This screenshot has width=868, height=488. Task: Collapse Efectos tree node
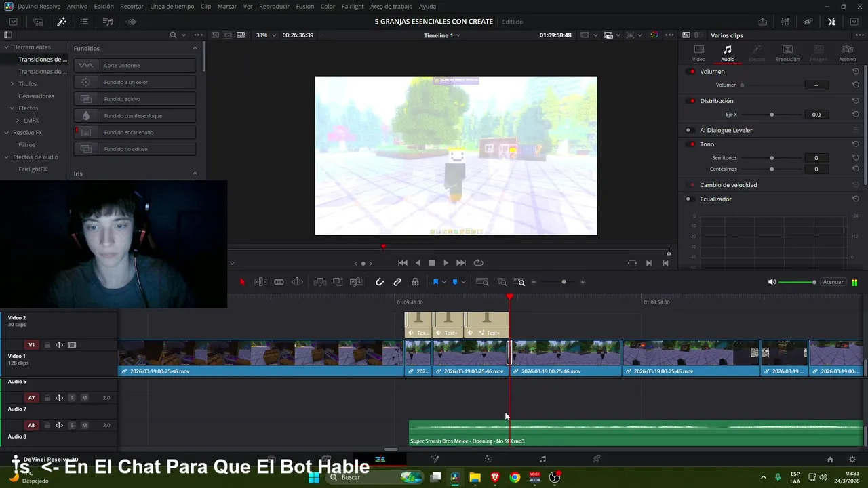point(12,108)
